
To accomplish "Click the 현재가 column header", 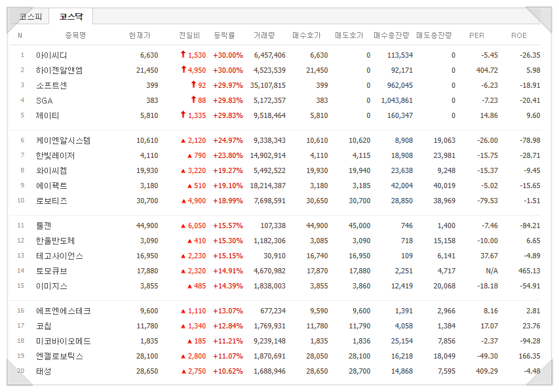I will pos(140,35).
